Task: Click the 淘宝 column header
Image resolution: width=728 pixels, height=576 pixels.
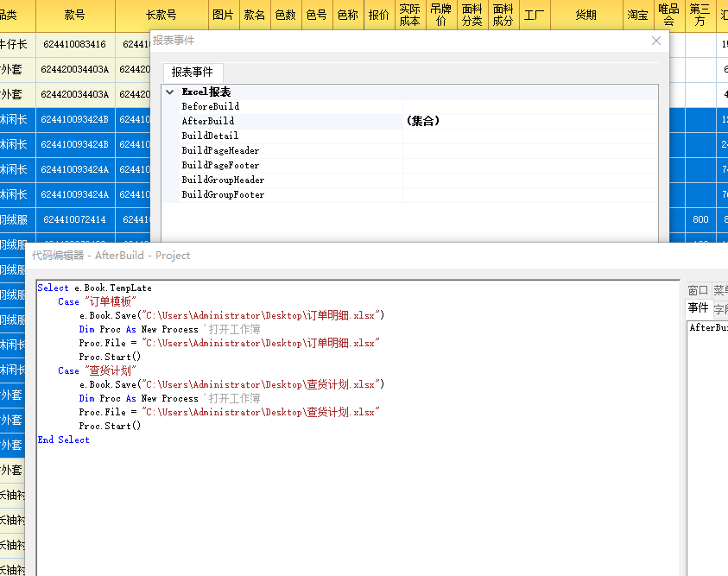Action: [x=638, y=16]
